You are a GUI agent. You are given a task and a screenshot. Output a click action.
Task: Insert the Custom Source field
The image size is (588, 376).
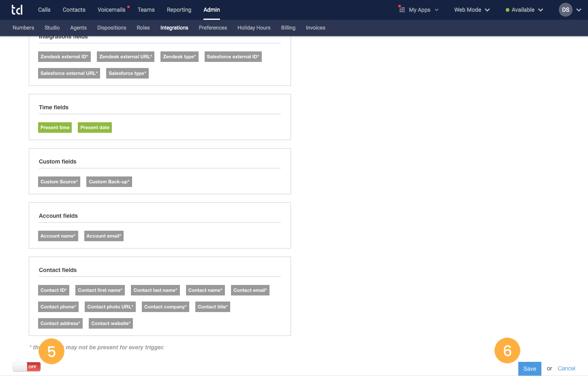point(59,182)
